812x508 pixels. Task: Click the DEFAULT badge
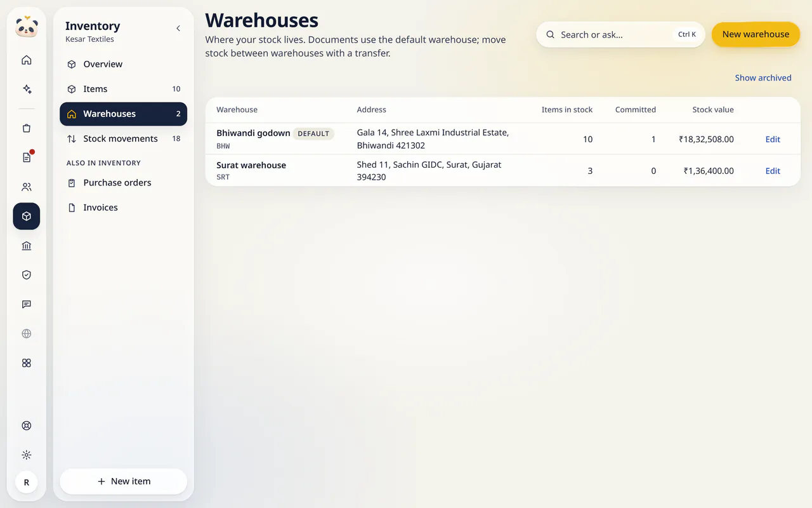point(313,134)
